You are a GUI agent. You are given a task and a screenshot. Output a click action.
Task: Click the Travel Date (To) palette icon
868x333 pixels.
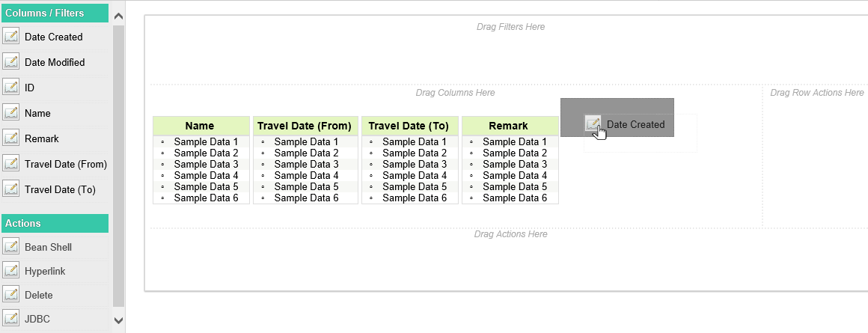11,189
